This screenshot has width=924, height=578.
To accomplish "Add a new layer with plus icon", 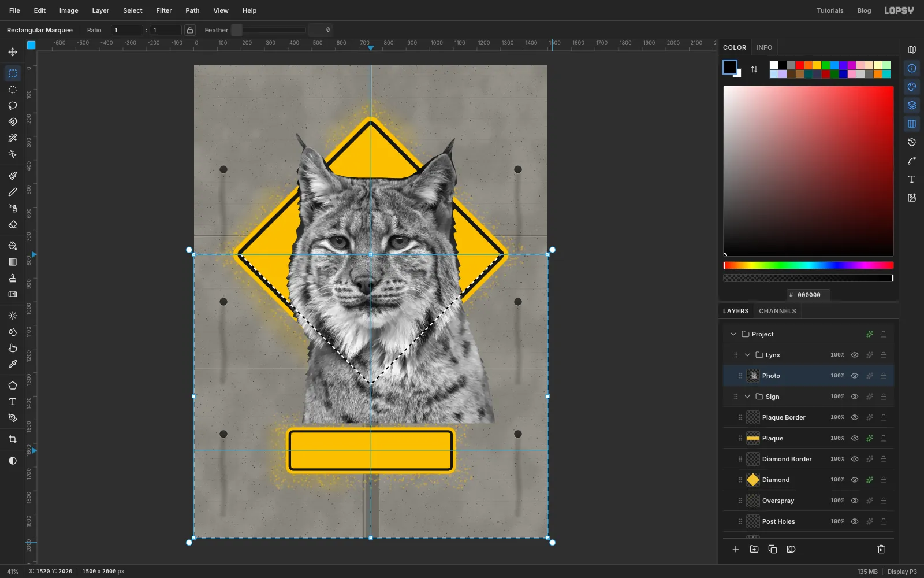I will click(x=736, y=549).
